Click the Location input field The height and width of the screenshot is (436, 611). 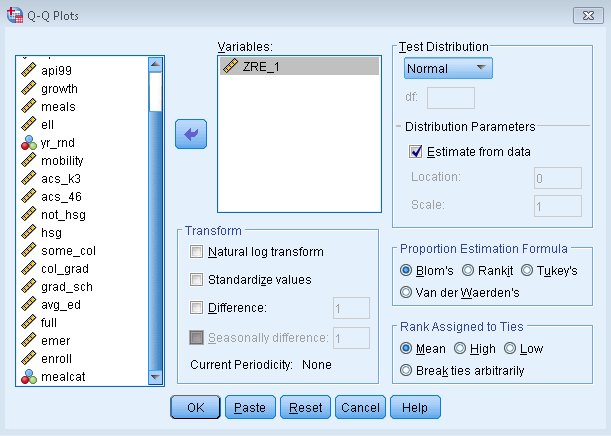(x=558, y=178)
